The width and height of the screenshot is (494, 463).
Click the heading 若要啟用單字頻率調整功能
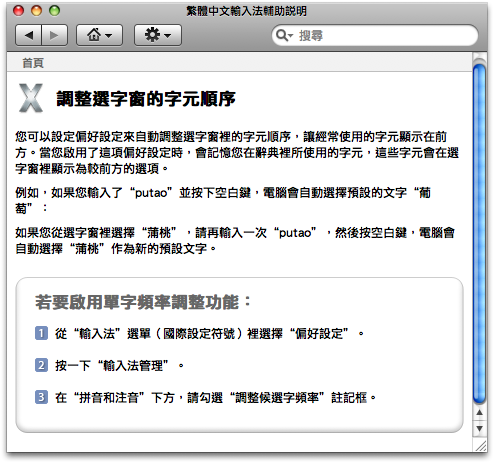(x=143, y=302)
